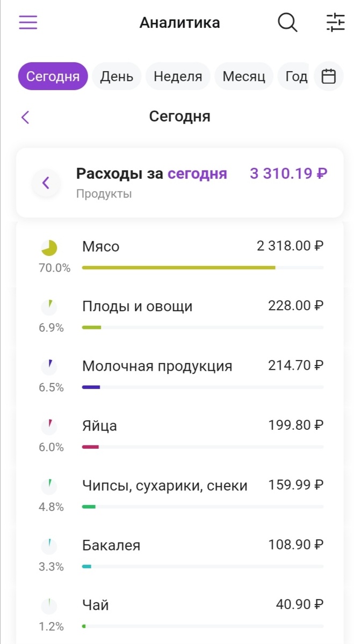This screenshot has height=644, width=354.
Task: Switch to the День tab
Action: click(116, 76)
